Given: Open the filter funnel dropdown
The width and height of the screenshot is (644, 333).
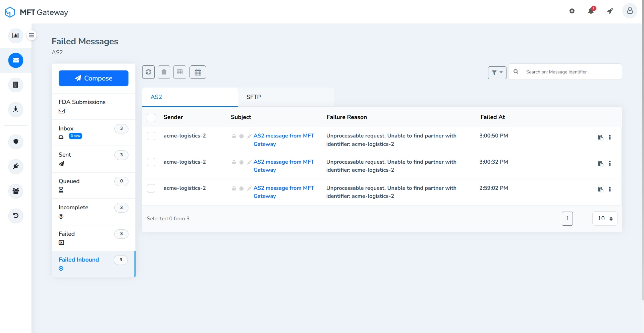Looking at the screenshot, I should pos(497,72).
